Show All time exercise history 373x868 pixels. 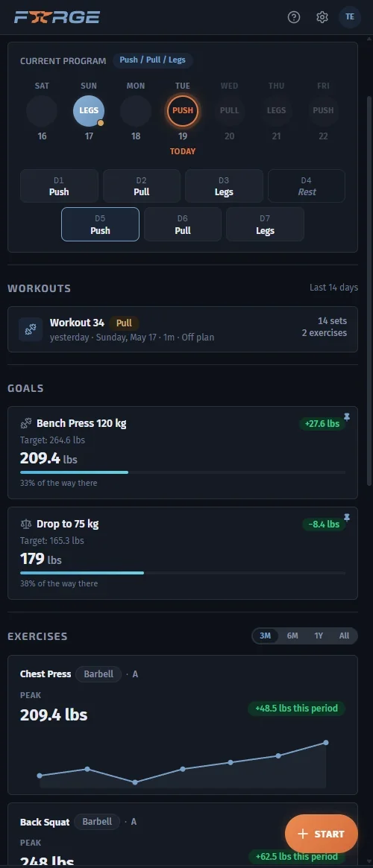pyautogui.click(x=344, y=636)
